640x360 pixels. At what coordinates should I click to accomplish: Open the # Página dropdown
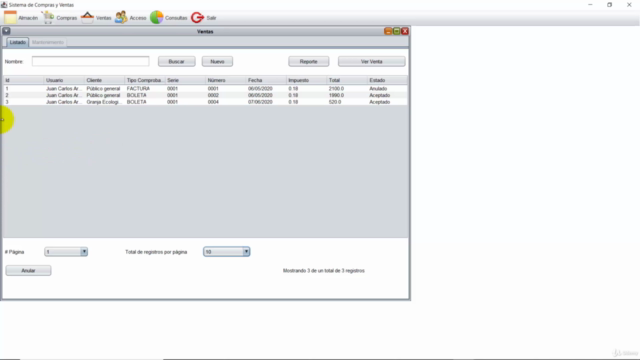tap(66, 252)
